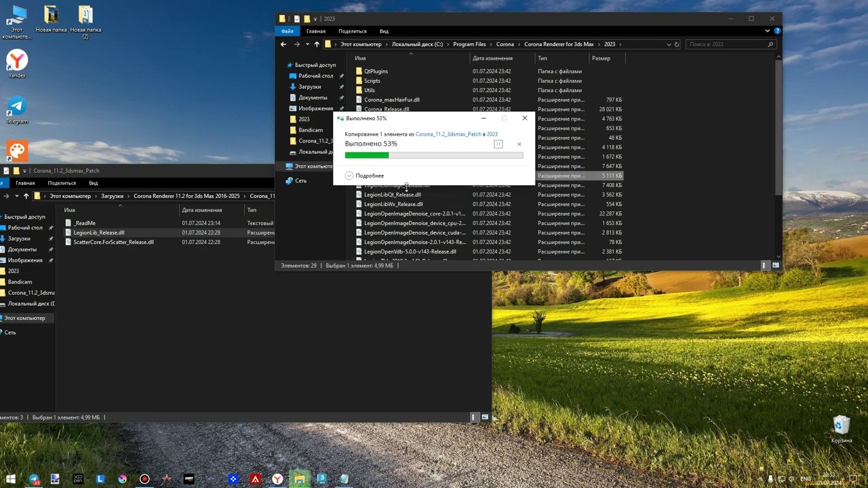Screen dimensions: 868x488
Task: Go back in the 2023 Explorer window
Action: [x=283, y=44]
